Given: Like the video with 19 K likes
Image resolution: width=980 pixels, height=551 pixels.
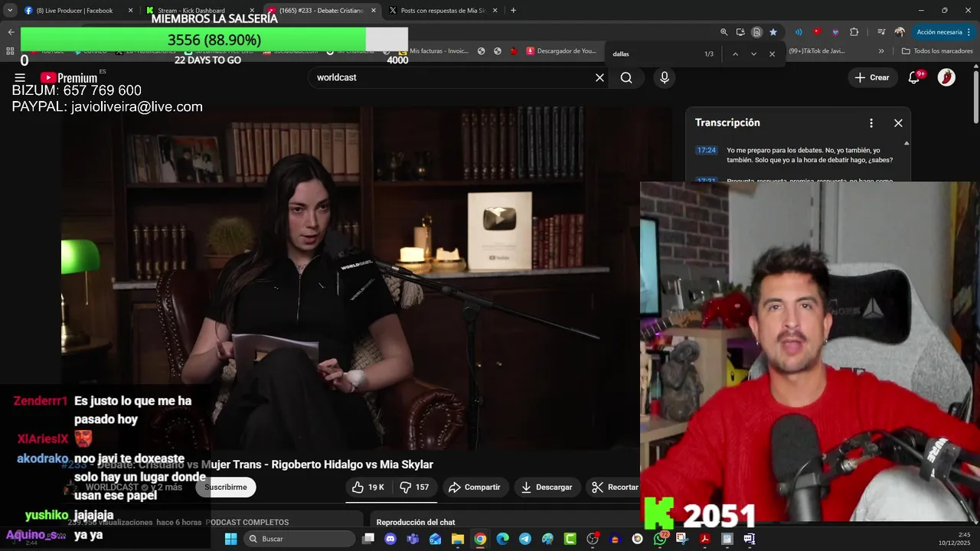Looking at the screenshot, I should [367, 487].
